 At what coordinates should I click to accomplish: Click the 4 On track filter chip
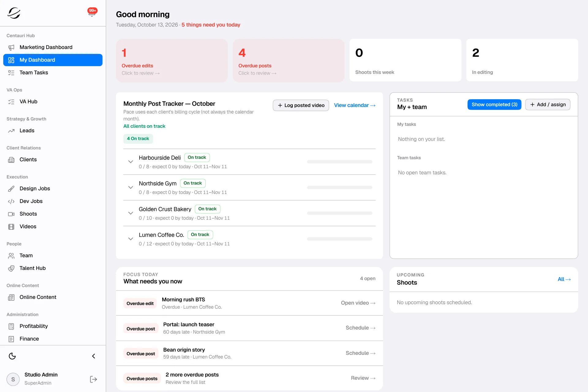pyautogui.click(x=138, y=138)
